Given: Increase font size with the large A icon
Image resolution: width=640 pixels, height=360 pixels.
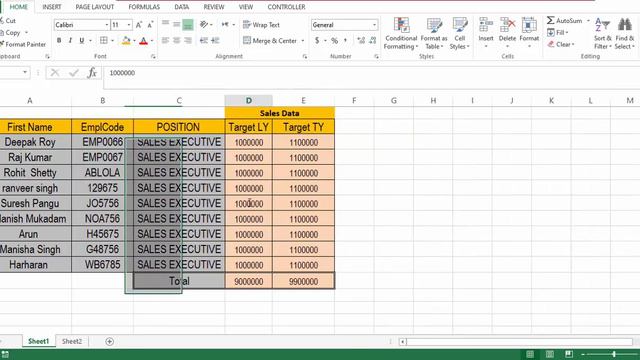Looking at the screenshot, I should 139,25.
